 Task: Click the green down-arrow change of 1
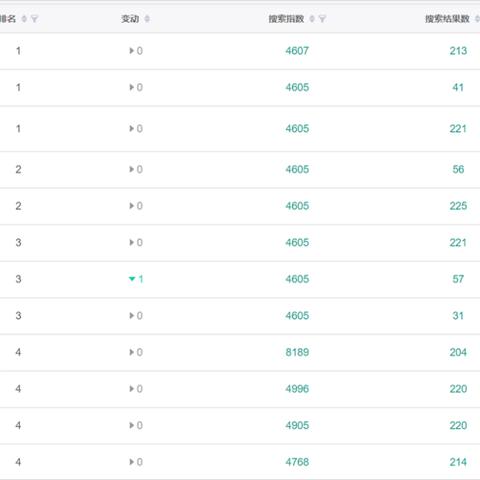pyautogui.click(x=136, y=279)
